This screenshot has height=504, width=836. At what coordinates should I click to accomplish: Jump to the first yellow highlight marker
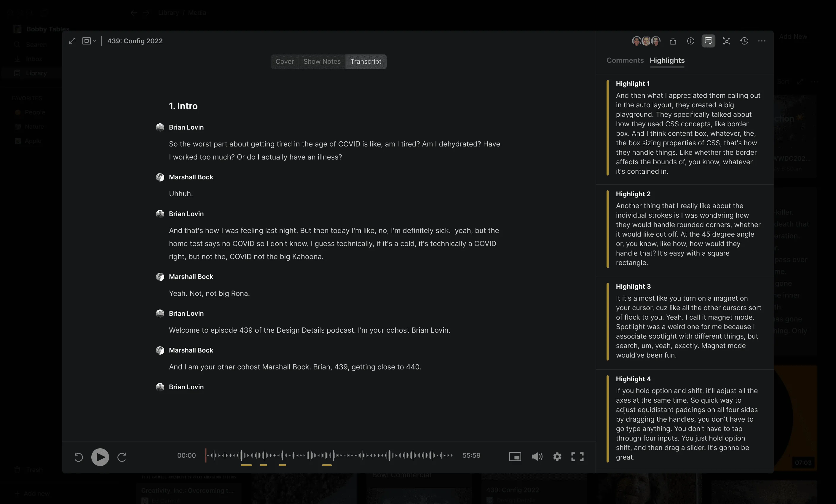point(246,465)
